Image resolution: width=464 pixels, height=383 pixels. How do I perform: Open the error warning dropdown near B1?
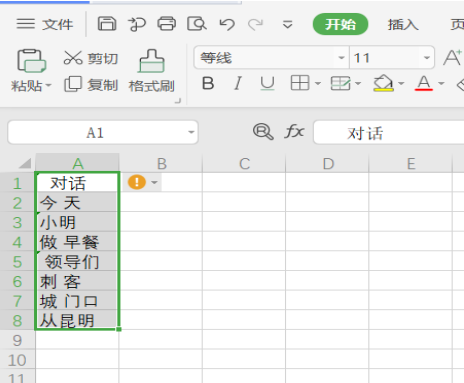[154, 182]
